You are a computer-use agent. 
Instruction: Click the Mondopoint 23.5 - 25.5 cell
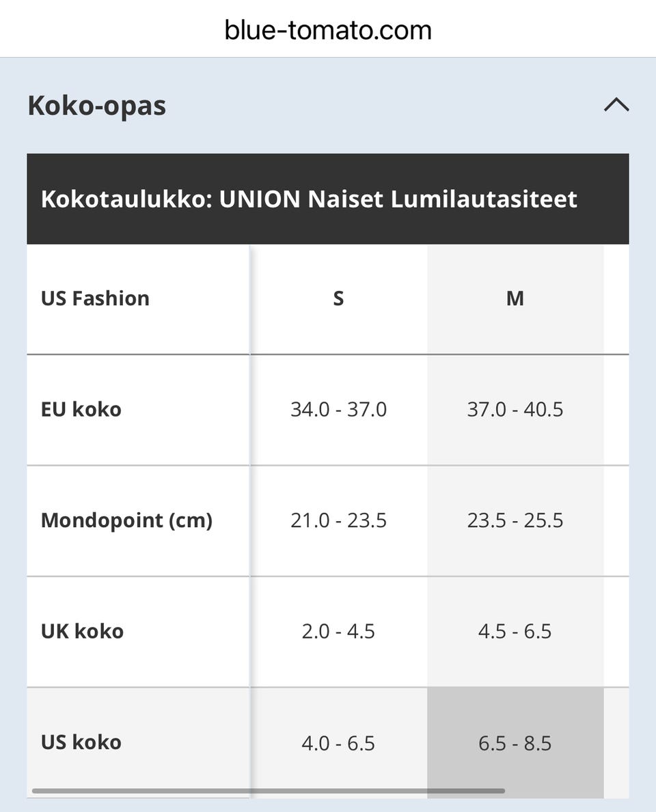[515, 520]
